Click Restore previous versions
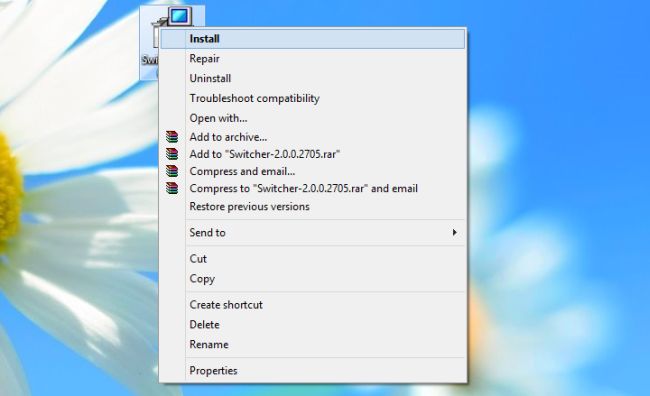The image size is (650, 396). coord(313,207)
